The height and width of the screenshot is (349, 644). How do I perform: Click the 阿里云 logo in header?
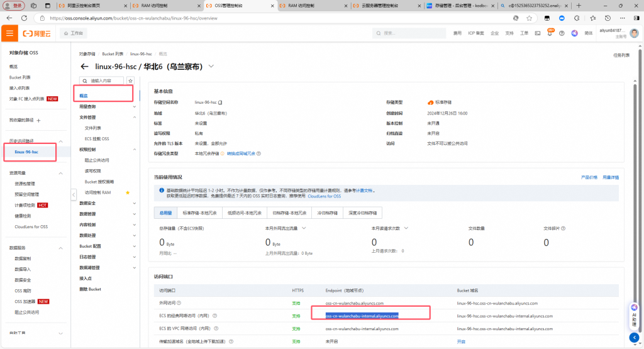[x=37, y=33]
